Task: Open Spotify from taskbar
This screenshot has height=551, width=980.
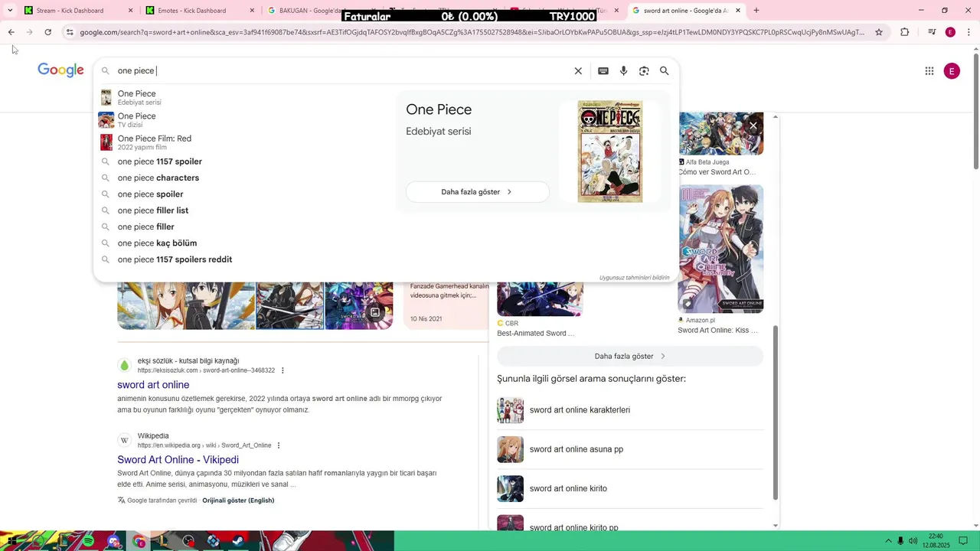Action: [88, 541]
